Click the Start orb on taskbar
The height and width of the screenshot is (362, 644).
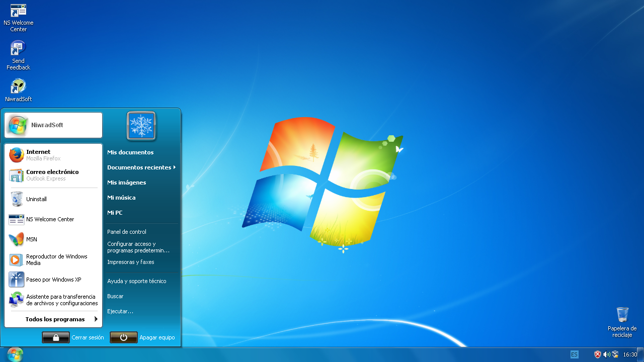(x=15, y=354)
